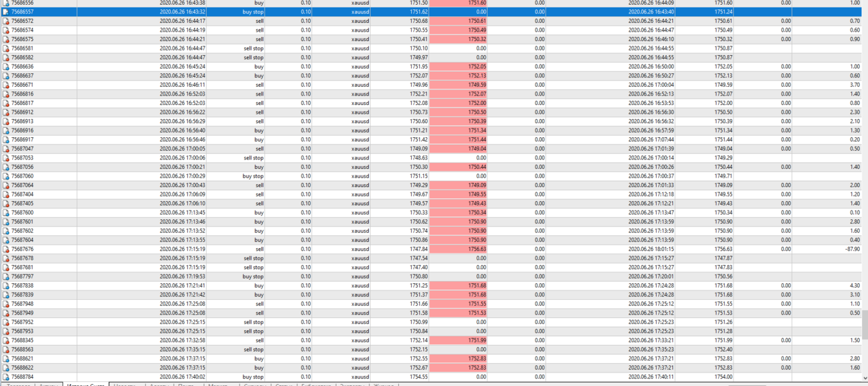Select ticket number 75687601
This screenshot has width=868, height=386.
pos(22,222)
